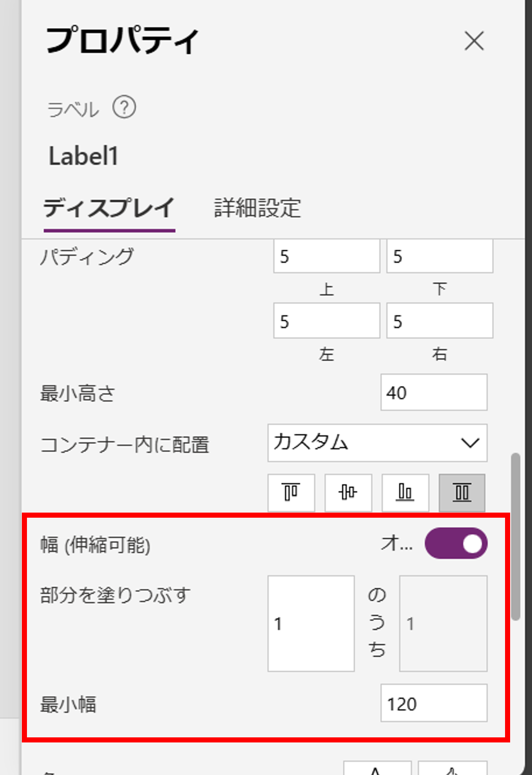Click the disabled total field after のうち
The image size is (532, 775).
click(444, 623)
